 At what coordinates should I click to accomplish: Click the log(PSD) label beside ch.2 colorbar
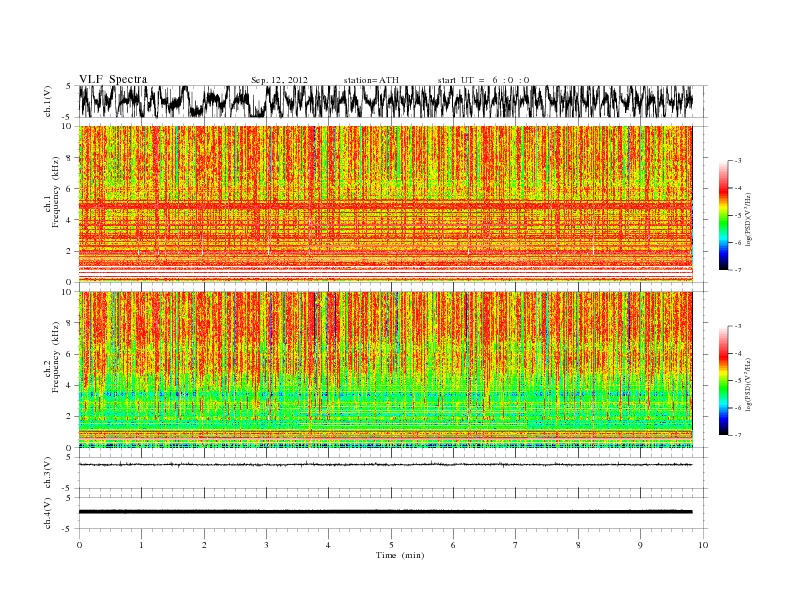coord(749,384)
